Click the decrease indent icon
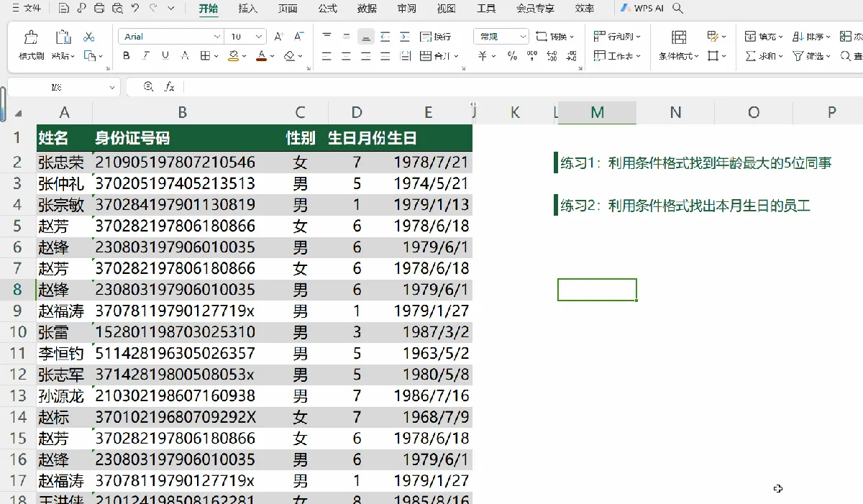863x504 pixels. [x=385, y=37]
